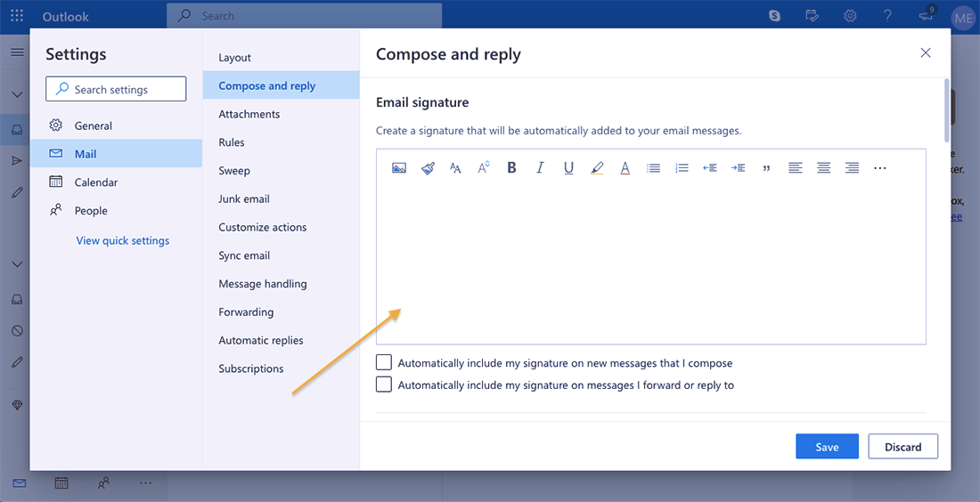Select the Format painter tool
Image resolution: width=980 pixels, height=502 pixels.
428,168
